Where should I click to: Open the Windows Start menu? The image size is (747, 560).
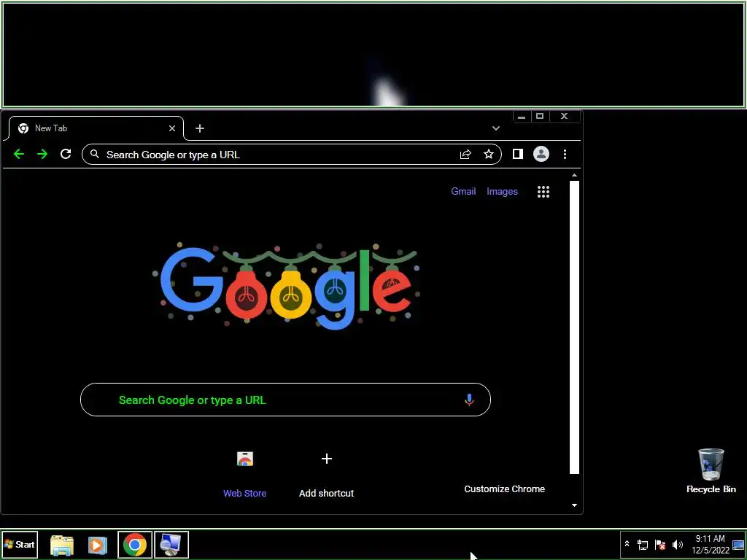click(x=20, y=545)
